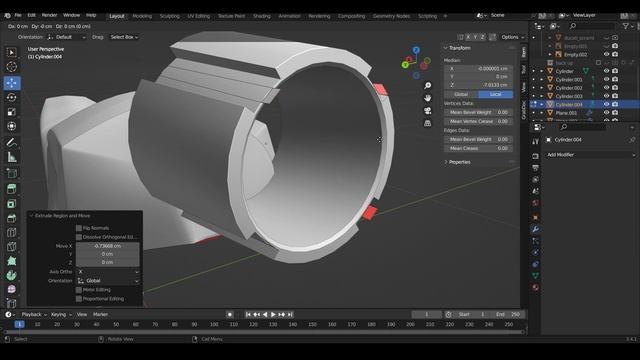Choose the Bevel tool
This screenshot has width=640, height=360.
pos(11,218)
